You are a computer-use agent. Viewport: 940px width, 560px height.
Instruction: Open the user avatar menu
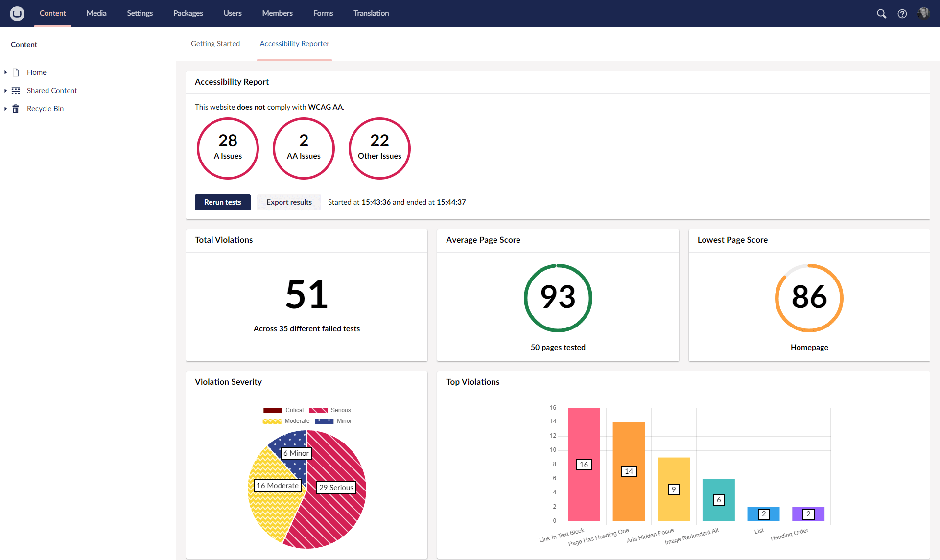[923, 13]
